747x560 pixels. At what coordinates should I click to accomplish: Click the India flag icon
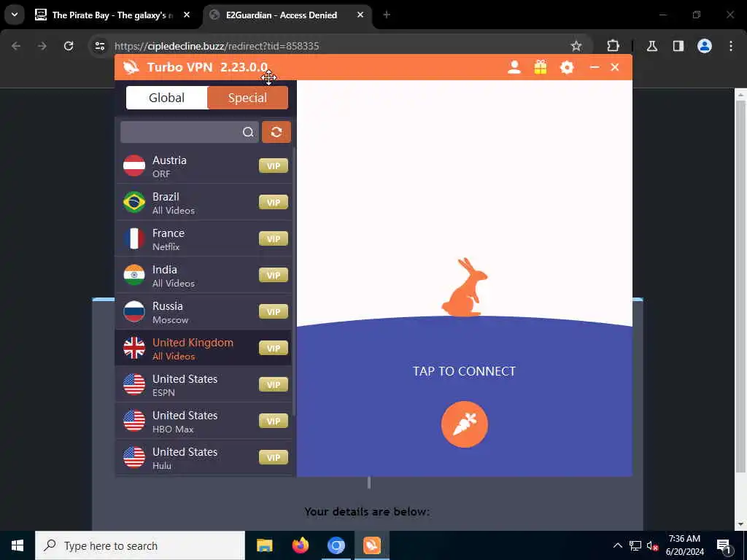[x=134, y=275]
